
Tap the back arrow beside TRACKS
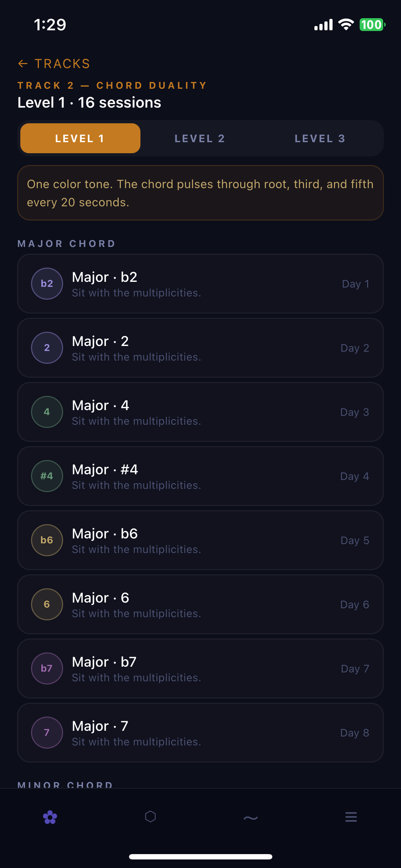(x=23, y=64)
